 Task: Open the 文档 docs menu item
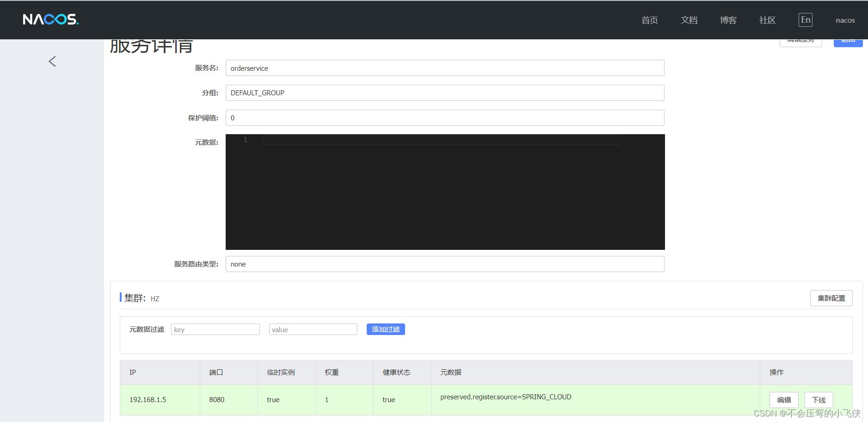tap(689, 20)
